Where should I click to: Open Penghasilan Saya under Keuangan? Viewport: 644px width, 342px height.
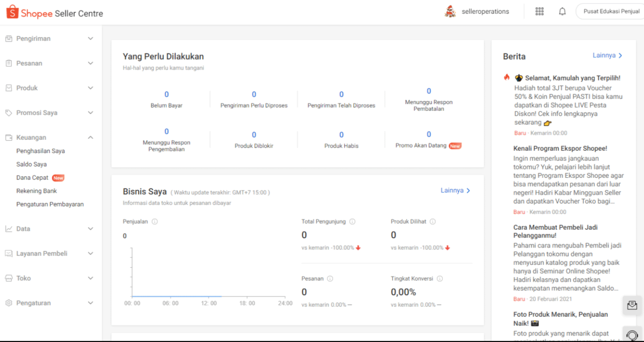[41, 151]
